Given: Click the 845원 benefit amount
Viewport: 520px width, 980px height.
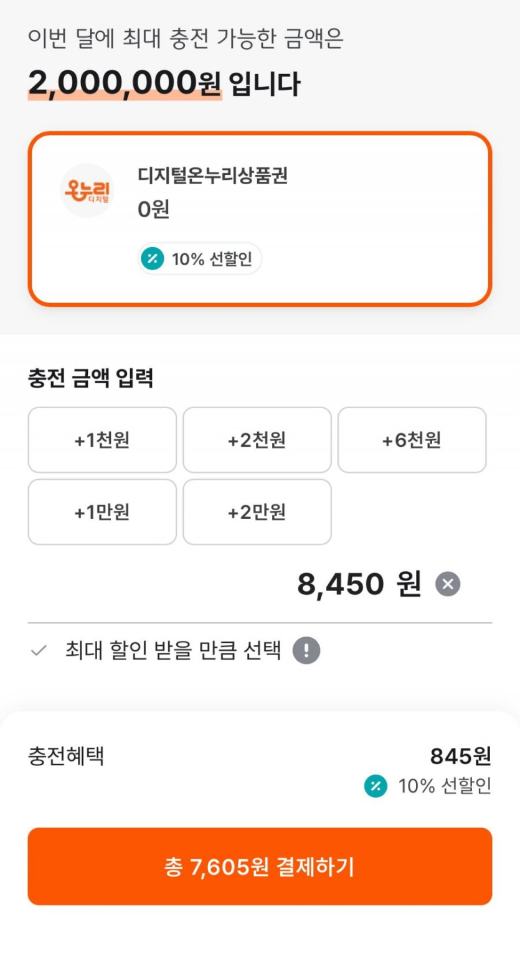Looking at the screenshot, I should [x=460, y=756].
